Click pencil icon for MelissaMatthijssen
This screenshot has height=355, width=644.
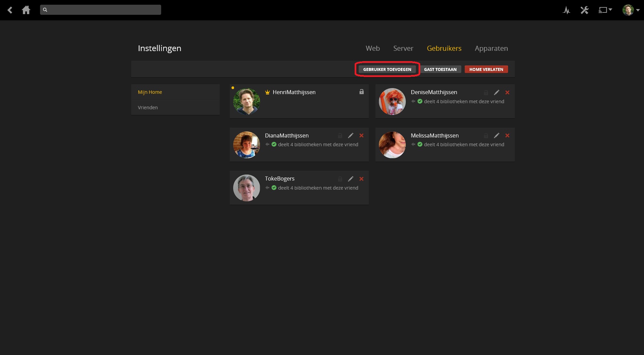496,135
